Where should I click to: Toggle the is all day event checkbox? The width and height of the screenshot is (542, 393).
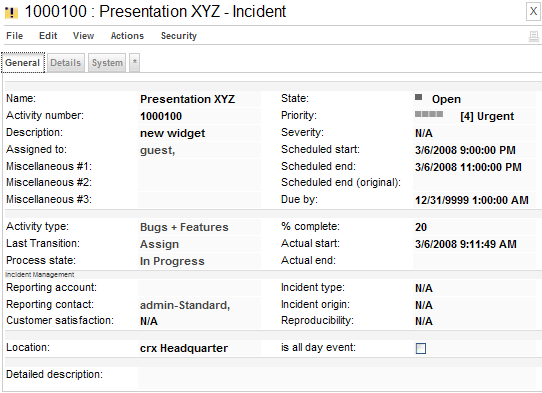tap(421, 348)
